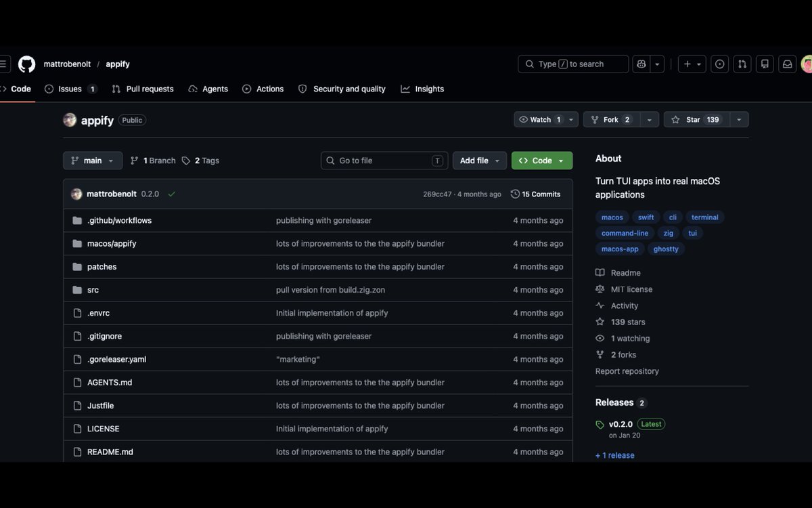Open the appify breadcrumb link
The height and width of the screenshot is (508, 812).
point(118,64)
